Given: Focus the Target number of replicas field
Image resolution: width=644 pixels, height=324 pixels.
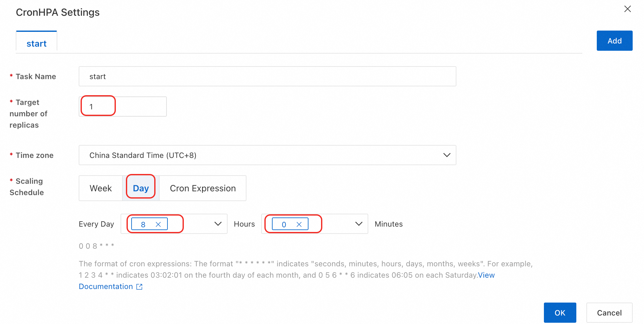Looking at the screenshot, I should [x=122, y=107].
